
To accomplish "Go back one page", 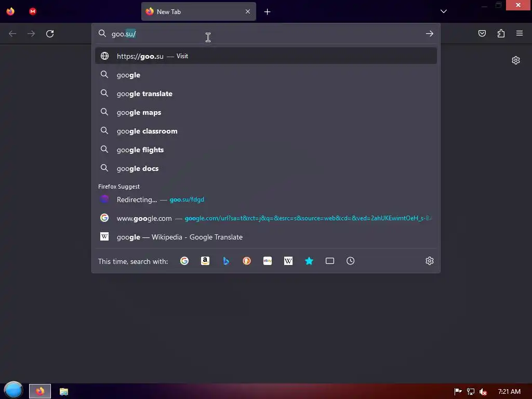I will (x=12, y=34).
